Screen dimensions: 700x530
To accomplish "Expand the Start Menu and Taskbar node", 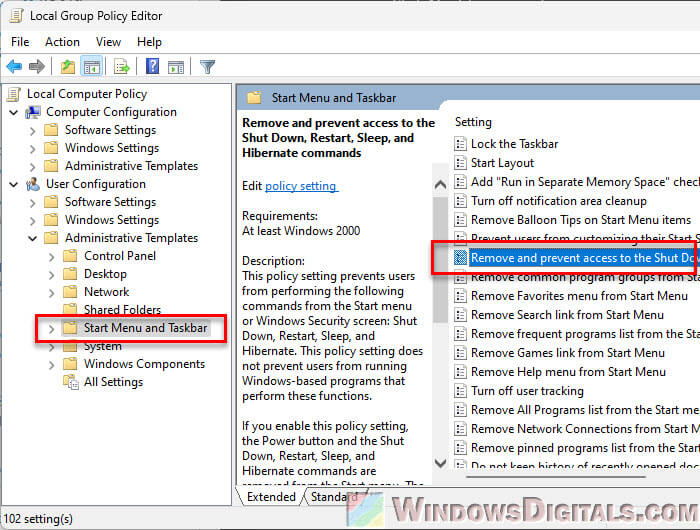I will 51,329.
